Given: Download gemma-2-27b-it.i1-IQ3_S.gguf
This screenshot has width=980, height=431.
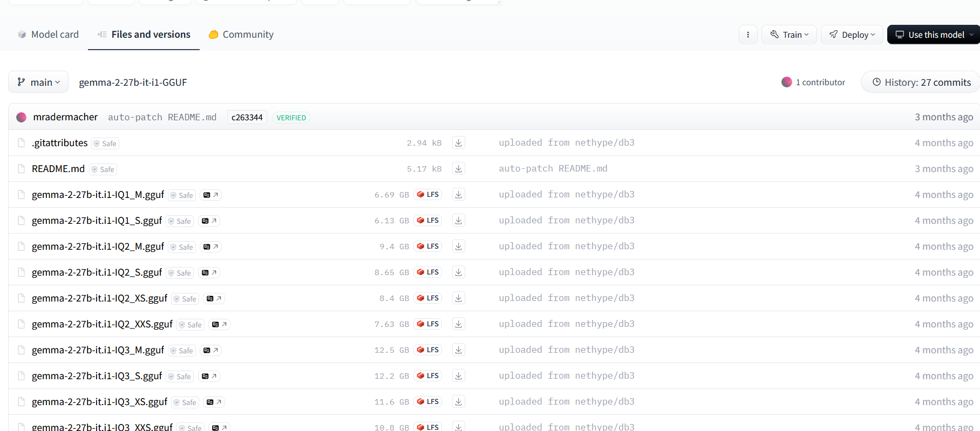Looking at the screenshot, I should point(458,376).
